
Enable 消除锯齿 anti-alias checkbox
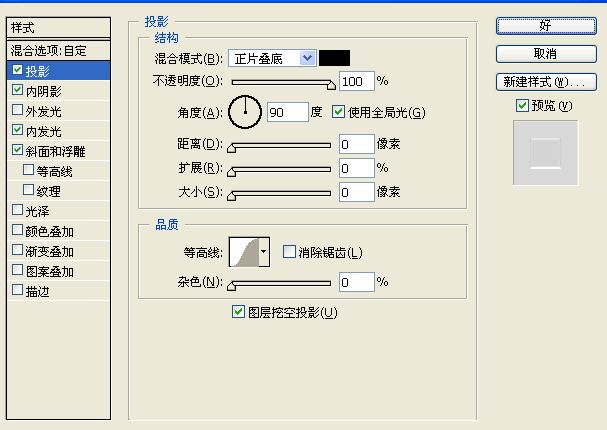click(289, 252)
